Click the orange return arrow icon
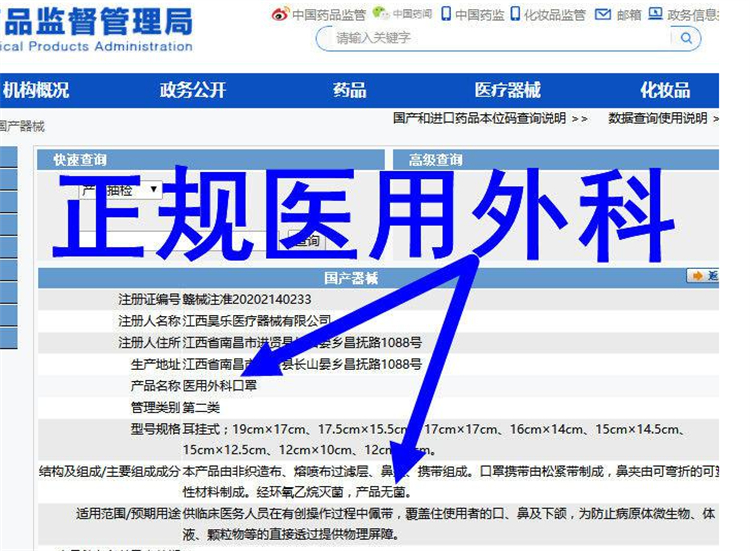This screenshot has width=750, height=551. [698, 276]
